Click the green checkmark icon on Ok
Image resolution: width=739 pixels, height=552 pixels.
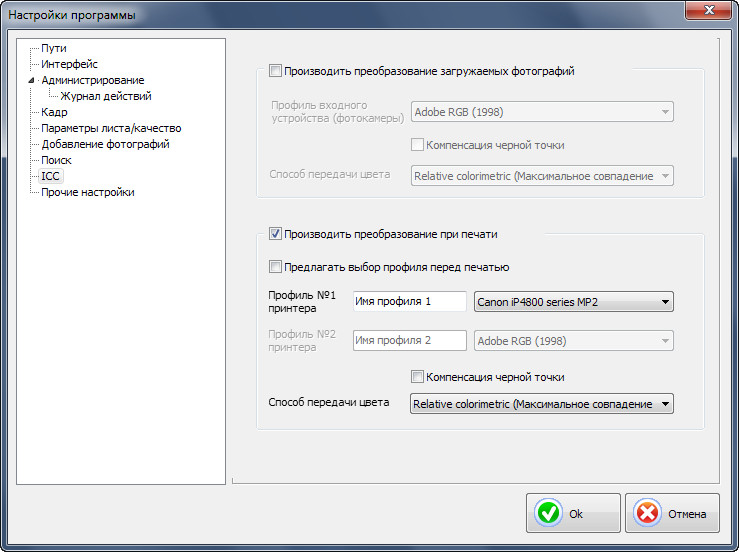coord(548,513)
